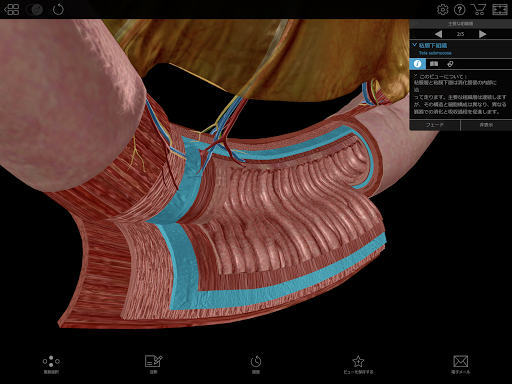Hide the selected structure with 非表示
Image resolution: width=512 pixels, height=384 pixels.
coord(486,125)
